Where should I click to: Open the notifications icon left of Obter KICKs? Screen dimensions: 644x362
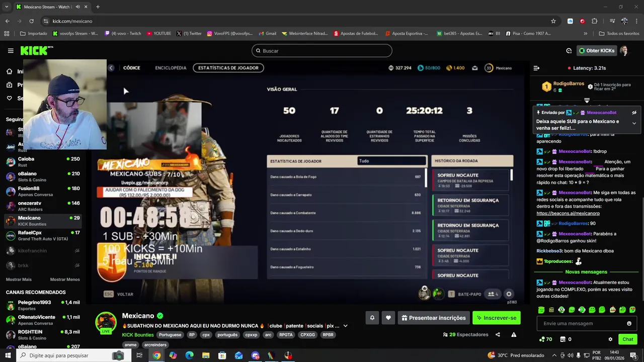coord(569,51)
